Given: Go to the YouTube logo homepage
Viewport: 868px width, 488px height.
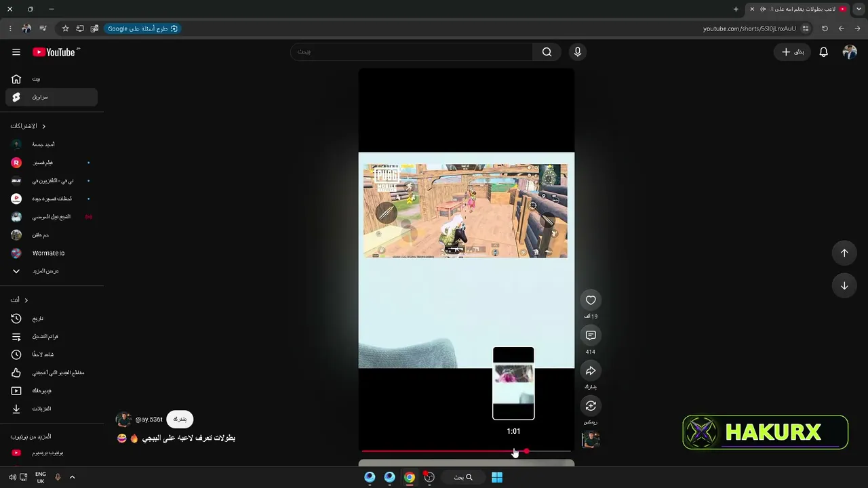Looking at the screenshot, I should click(x=56, y=52).
